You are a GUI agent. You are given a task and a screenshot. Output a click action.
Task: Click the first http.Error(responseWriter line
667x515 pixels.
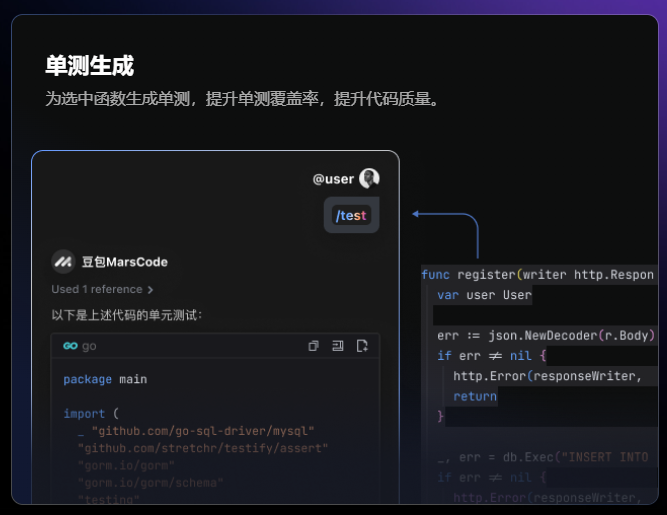[x=547, y=376]
